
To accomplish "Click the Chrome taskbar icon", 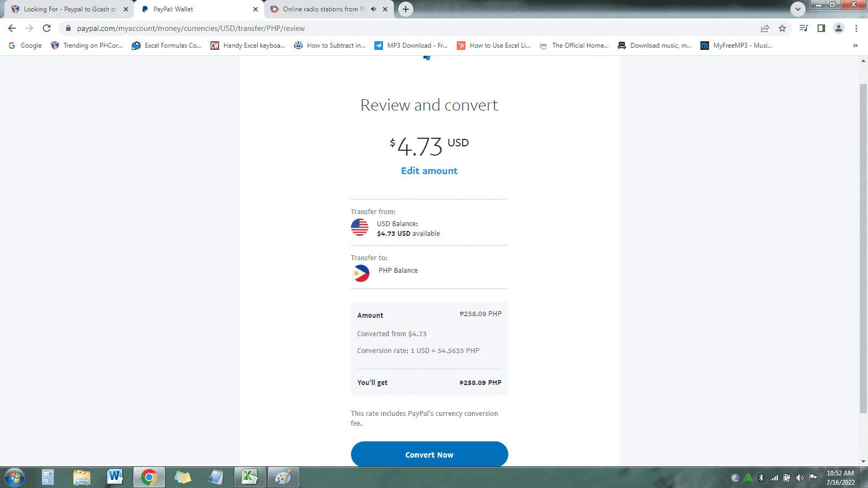I will [x=149, y=478].
